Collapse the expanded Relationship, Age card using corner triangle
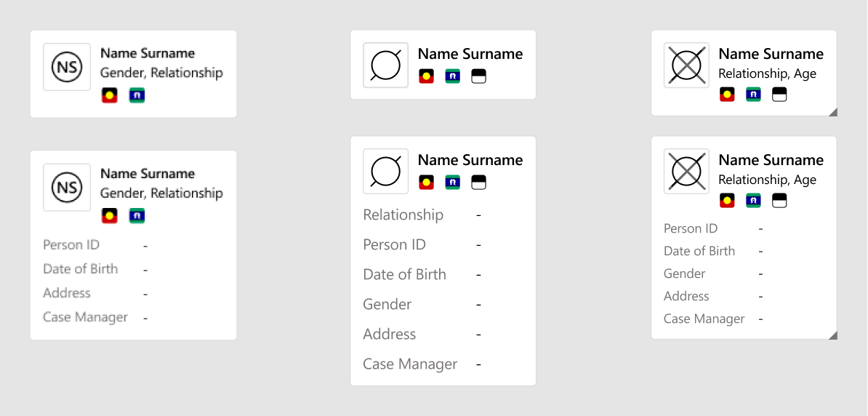Viewport: 868px width, 416px height. click(833, 335)
